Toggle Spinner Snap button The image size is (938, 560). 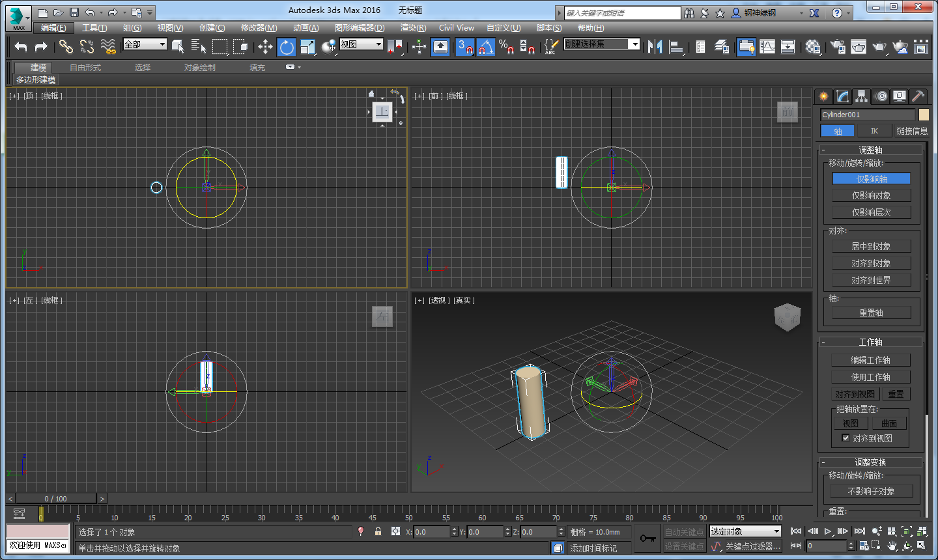[527, 46]
